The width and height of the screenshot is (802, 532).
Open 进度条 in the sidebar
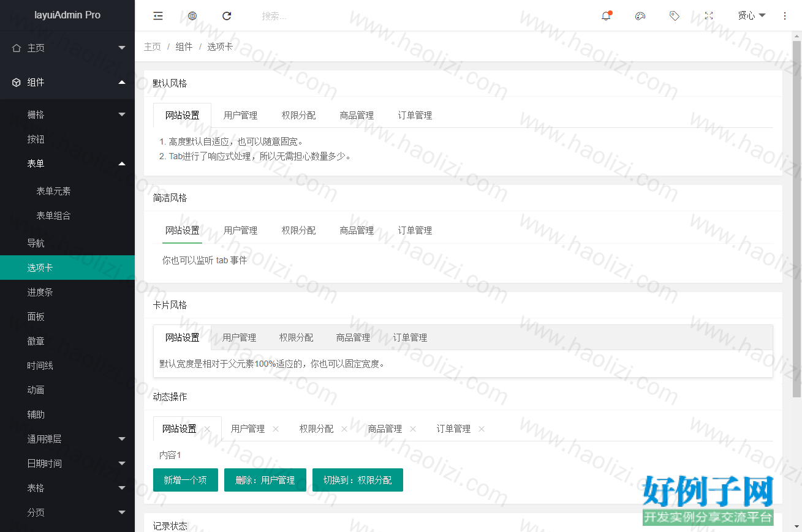67,292
